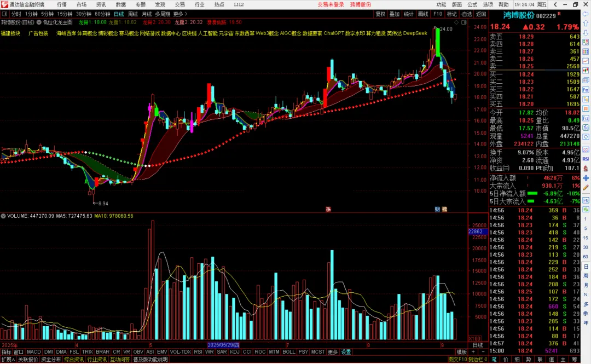Click the 返回 button
Image resolution: width=591 pixels, height=364 pixels.
[x=481, y=14]
